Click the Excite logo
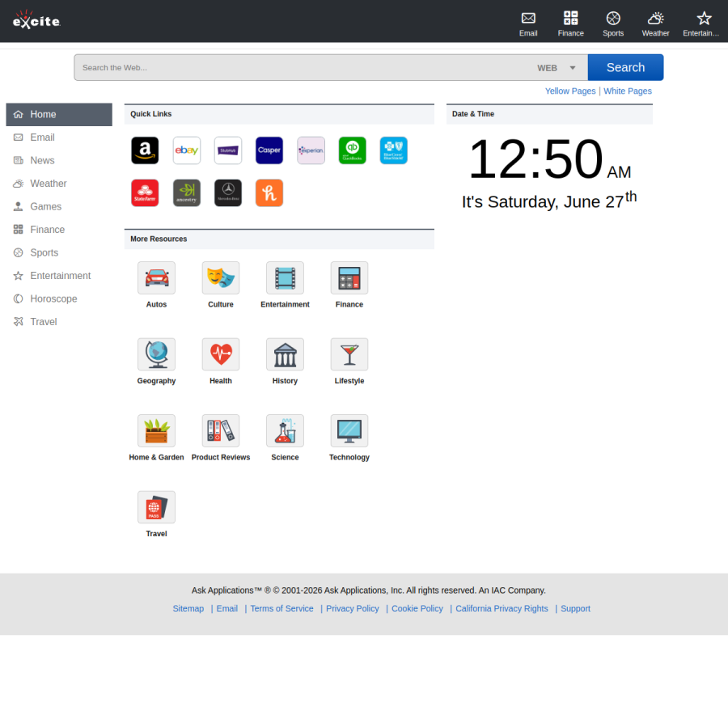The height and width of the screenshot is (728, 728). click(x=36, y=20)
